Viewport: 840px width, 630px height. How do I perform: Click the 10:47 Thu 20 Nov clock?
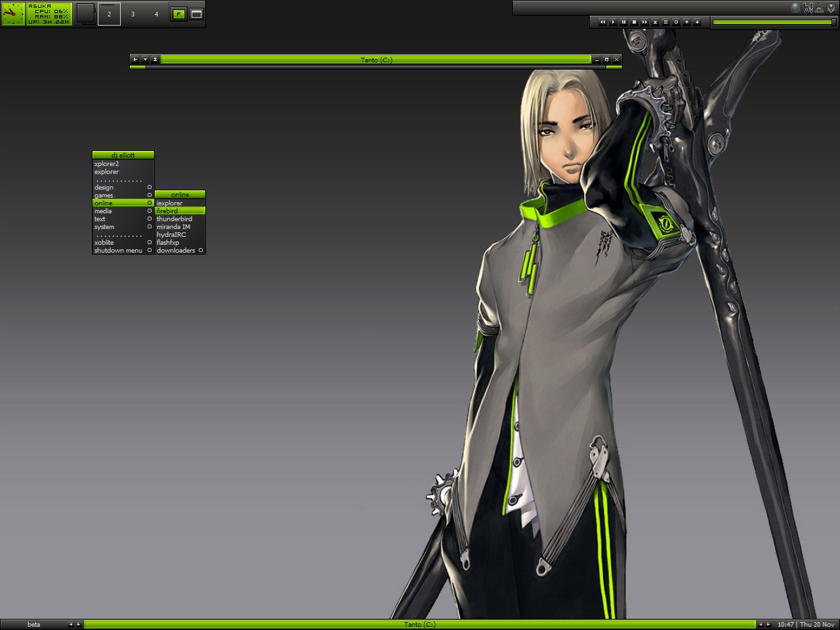point(806,625)
